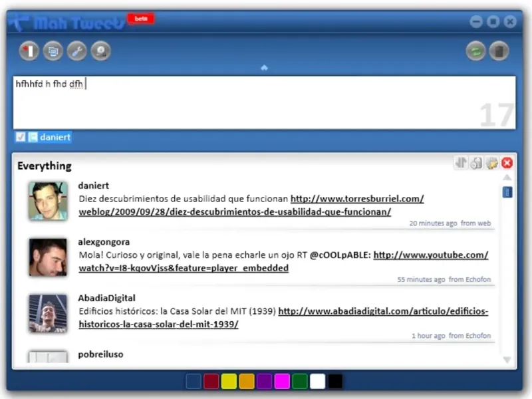Choose the purple theme swatch
The image size is (532, 399).
click(x=264, y=381)
